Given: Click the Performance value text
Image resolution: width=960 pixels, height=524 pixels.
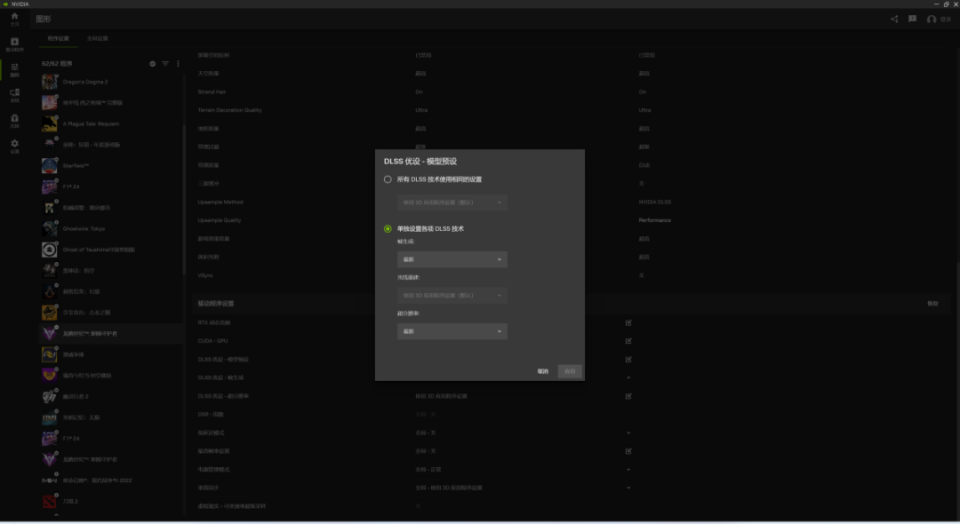Looking at the screenshot, I should [x=654, y=220].
